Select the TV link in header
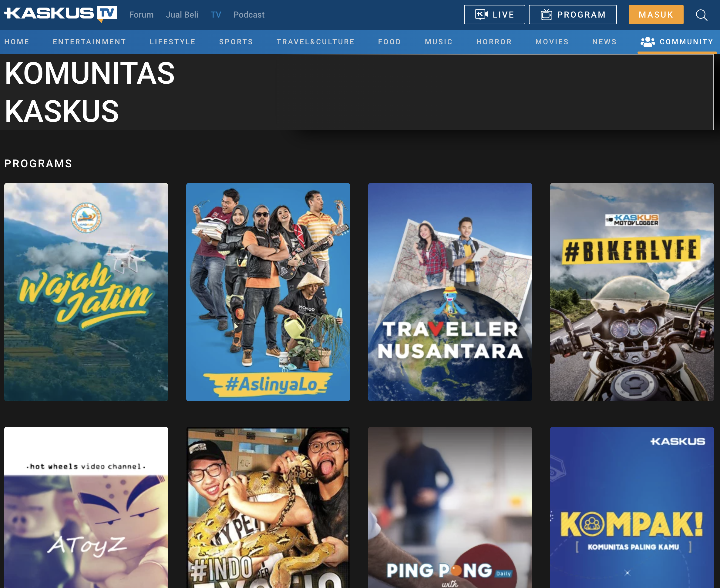The width and height of the screenshot is (720, 588). pyautogui.click(x=216, y=15)
